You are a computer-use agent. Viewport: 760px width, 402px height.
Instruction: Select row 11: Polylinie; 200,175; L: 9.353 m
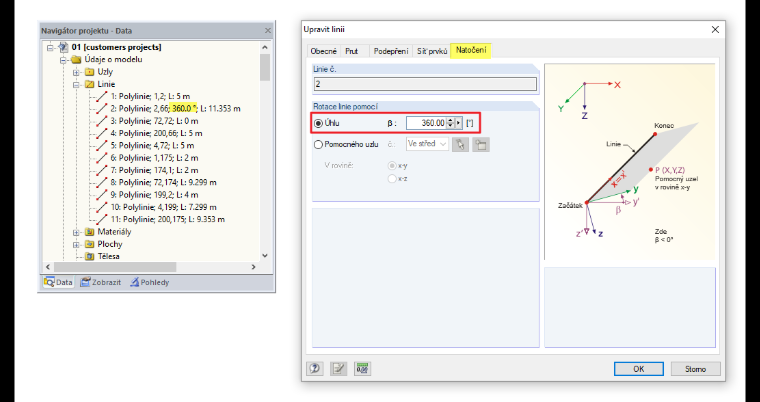click(x=168, y=219)
